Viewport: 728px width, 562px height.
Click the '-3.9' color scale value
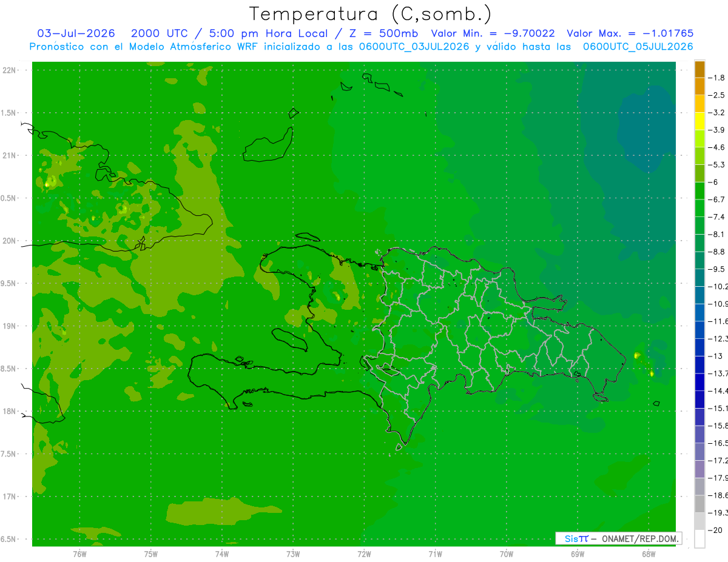(x=716, y=130)
